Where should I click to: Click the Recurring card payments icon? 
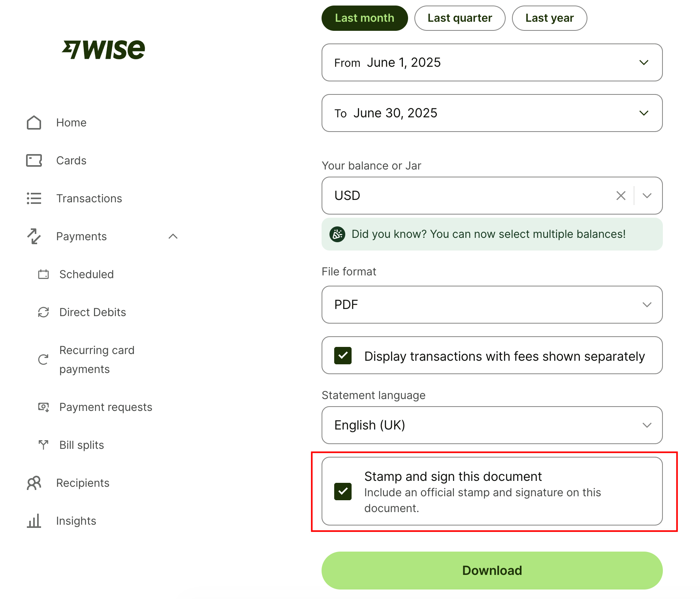[43, 360]
